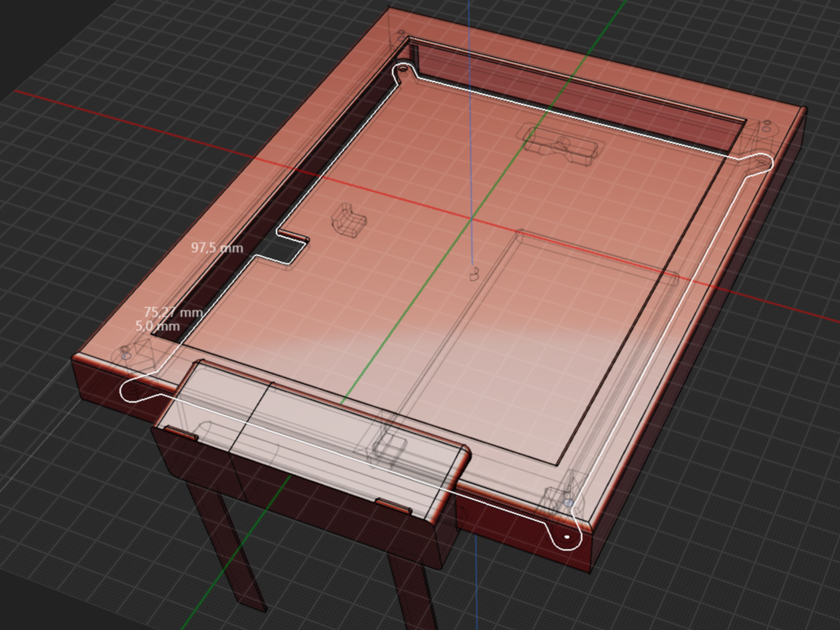Click the 75,27 mm dimension label

(x=173, y=312)
